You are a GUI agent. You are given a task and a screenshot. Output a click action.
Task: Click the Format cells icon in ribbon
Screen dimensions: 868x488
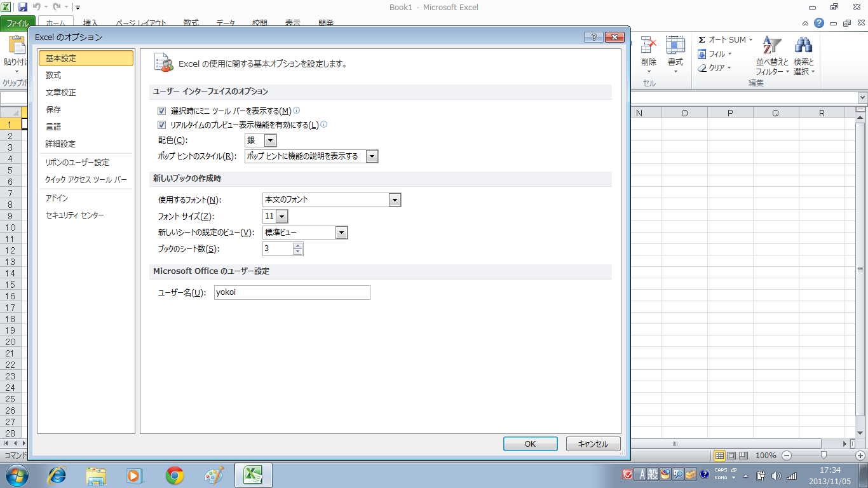[675, 46]
